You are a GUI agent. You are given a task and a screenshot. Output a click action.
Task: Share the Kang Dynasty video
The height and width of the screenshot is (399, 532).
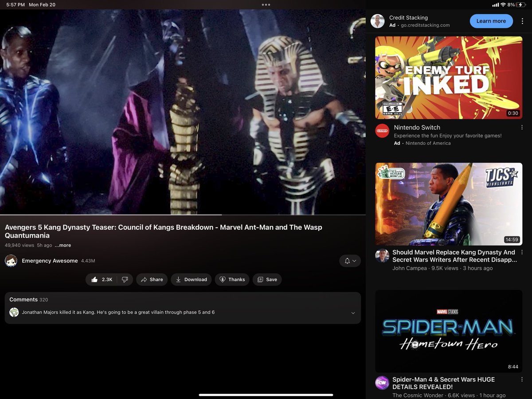[152, 279]
